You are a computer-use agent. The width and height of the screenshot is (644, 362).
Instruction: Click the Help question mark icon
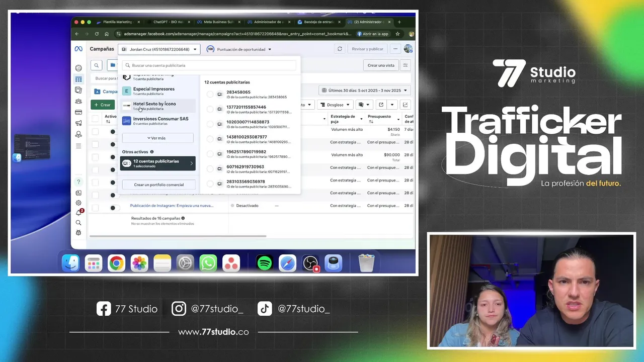[78, 182]
